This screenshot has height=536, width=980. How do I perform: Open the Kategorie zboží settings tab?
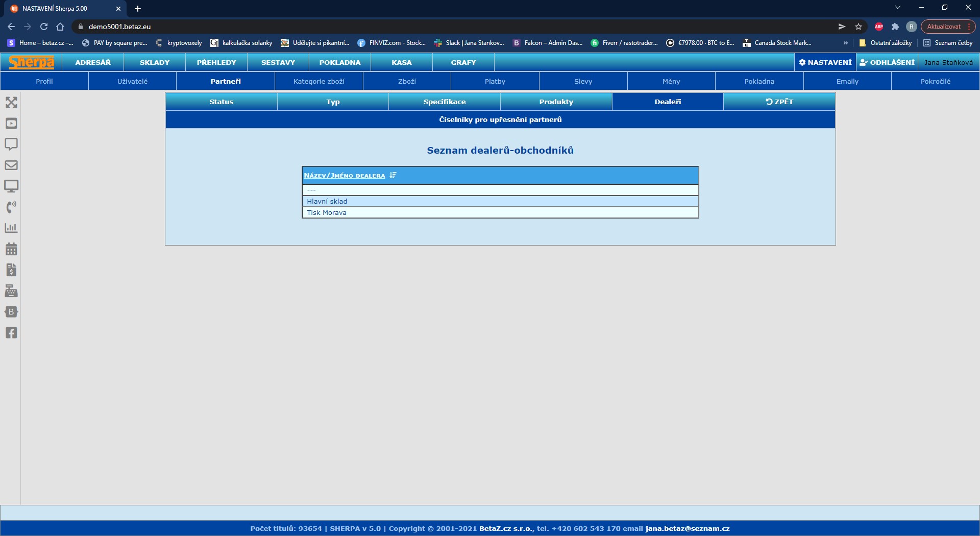coord(319,81)
